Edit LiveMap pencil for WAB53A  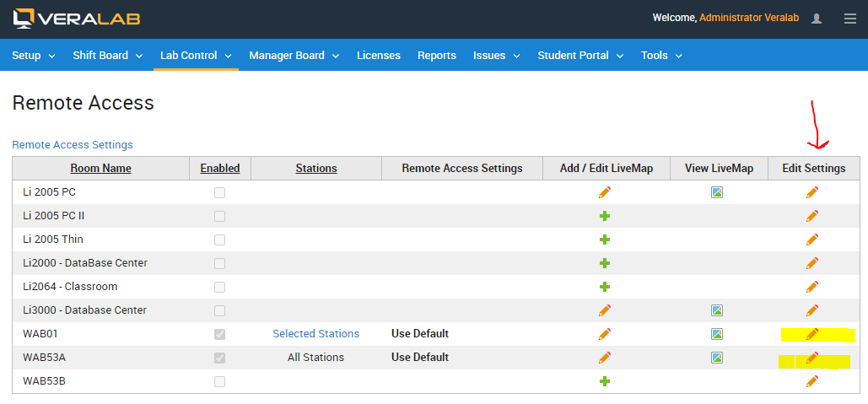[x=605, y=358]
